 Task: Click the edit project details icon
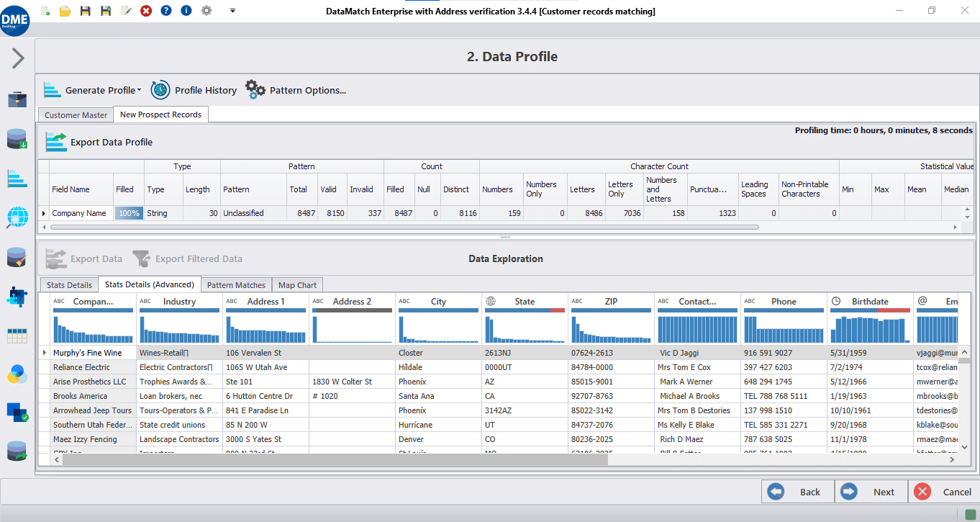pyautogui.click(x=125, y=11)
